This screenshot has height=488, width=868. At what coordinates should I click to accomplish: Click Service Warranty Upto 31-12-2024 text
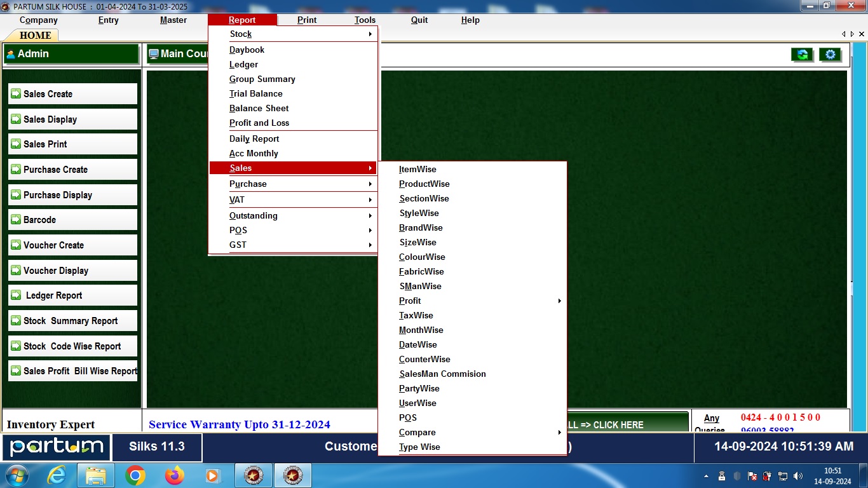tap(240, 424)
